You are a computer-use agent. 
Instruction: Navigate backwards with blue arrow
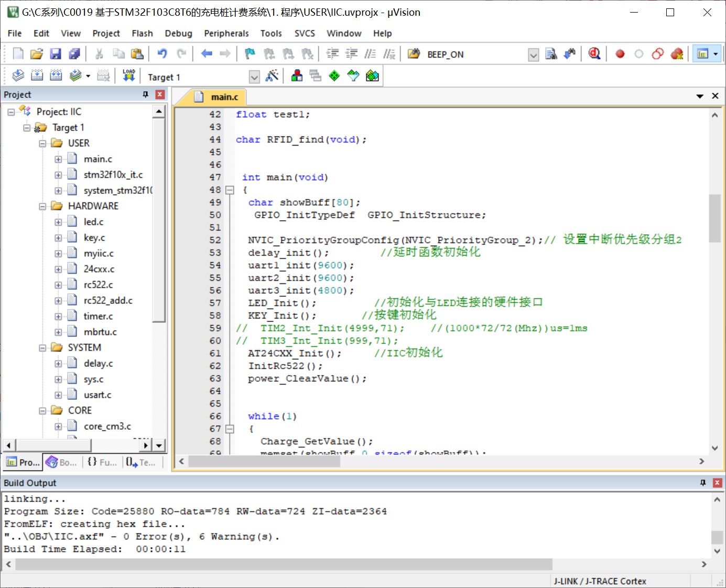pyautogui.click(x=207, y=53)
